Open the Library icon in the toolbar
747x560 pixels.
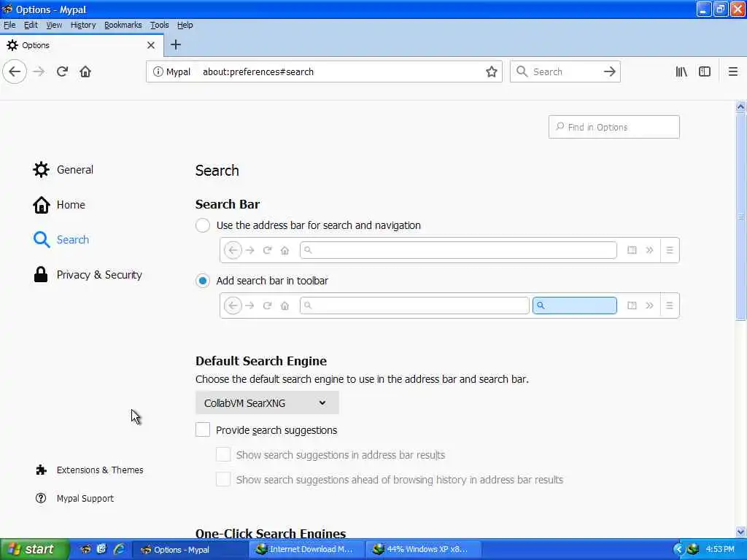click(x=681, y=72)
